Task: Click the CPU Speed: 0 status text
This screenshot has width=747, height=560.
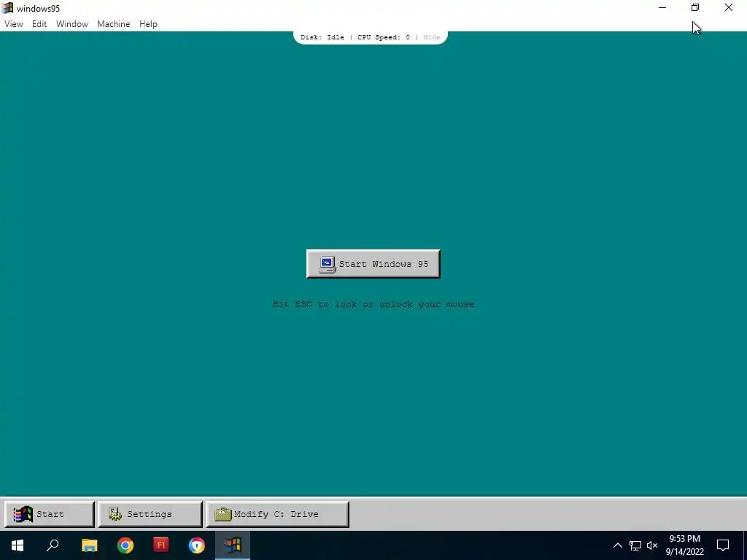Action: click(x=384, y=37)
